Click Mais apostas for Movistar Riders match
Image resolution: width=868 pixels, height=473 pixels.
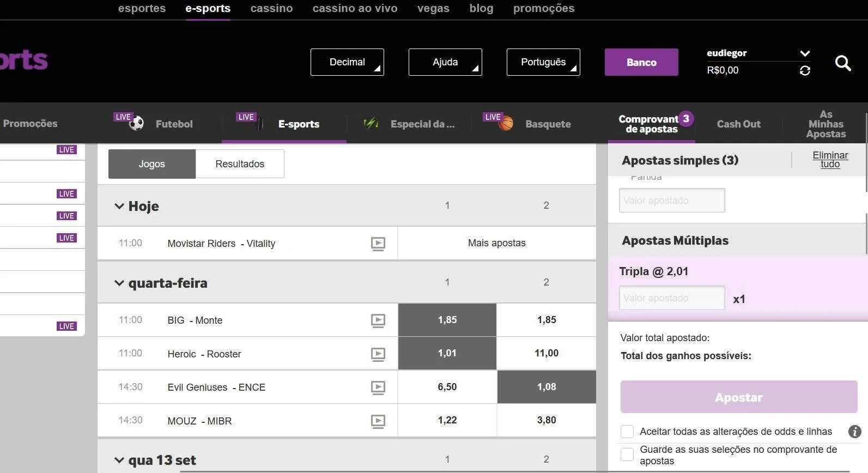497,243
